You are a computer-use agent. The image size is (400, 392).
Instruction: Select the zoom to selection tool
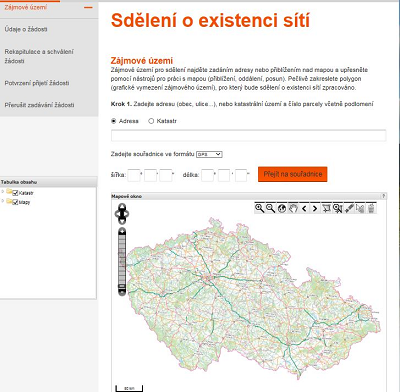click(338, 208)
